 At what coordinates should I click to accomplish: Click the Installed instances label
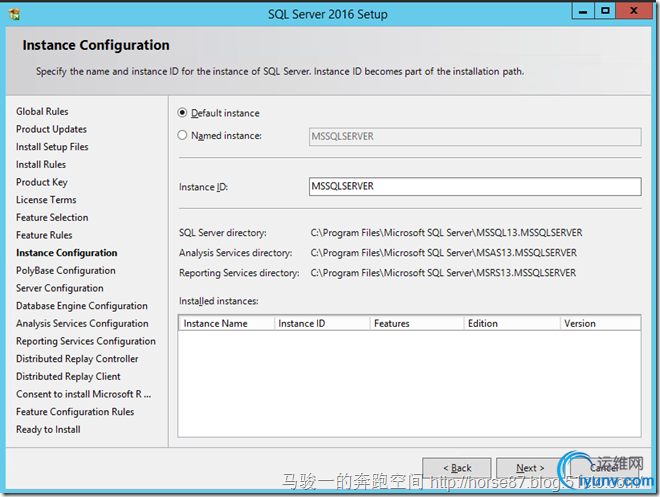click(x=218, y=301)
